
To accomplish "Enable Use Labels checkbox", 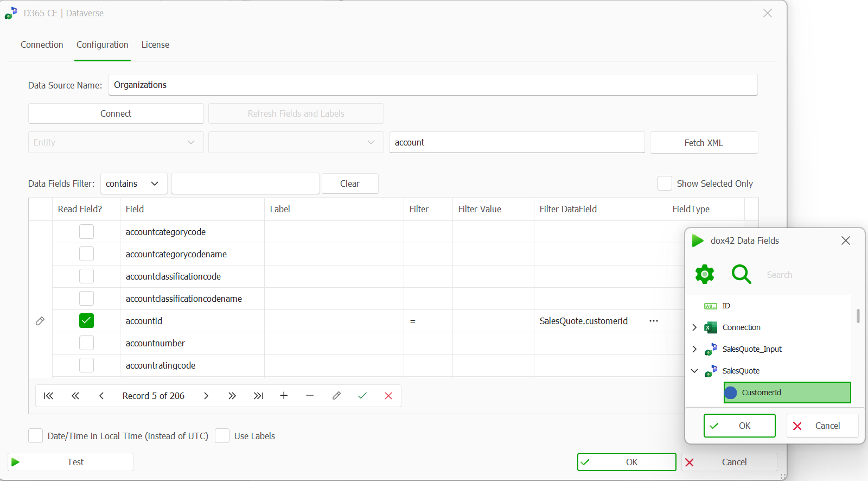I will point(222,436).
